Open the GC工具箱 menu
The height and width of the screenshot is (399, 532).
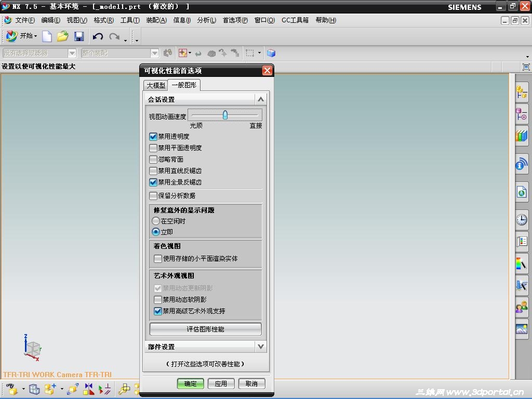tap(295, 20)
